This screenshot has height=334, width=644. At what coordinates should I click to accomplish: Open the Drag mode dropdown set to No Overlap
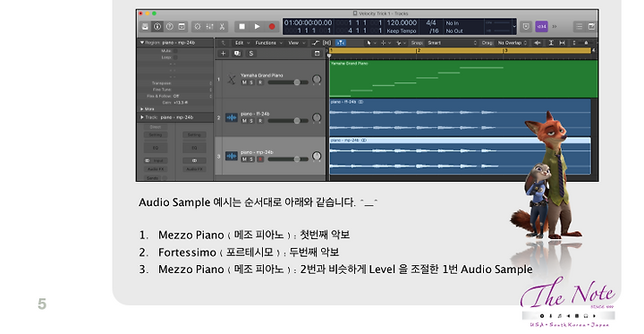pos(513,43)
